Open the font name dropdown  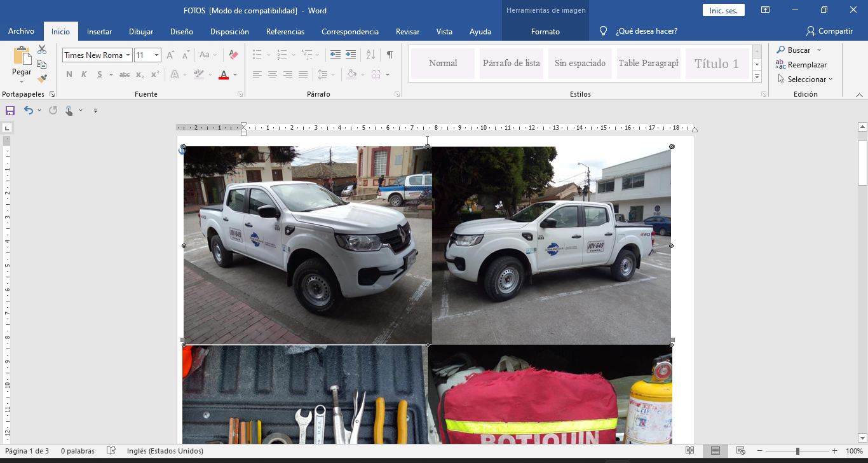click(128, 55)
